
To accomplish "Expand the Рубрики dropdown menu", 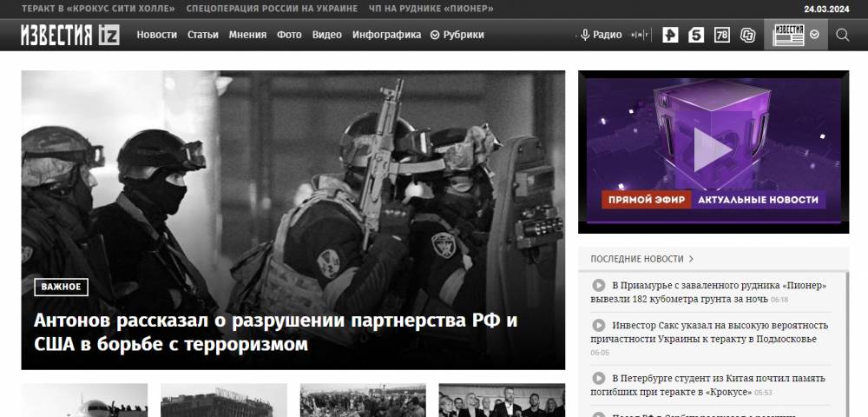I will (457, 35).
